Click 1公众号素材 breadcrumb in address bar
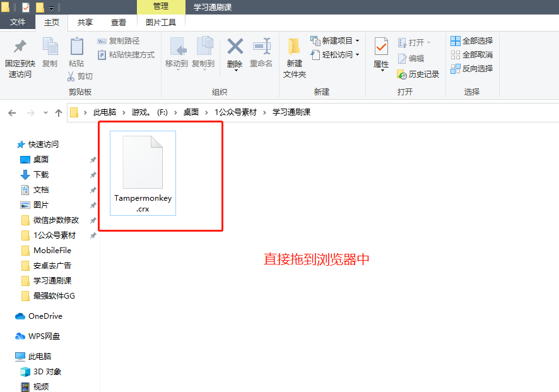This screenshot has height=392, width=559. pos(235,112)
